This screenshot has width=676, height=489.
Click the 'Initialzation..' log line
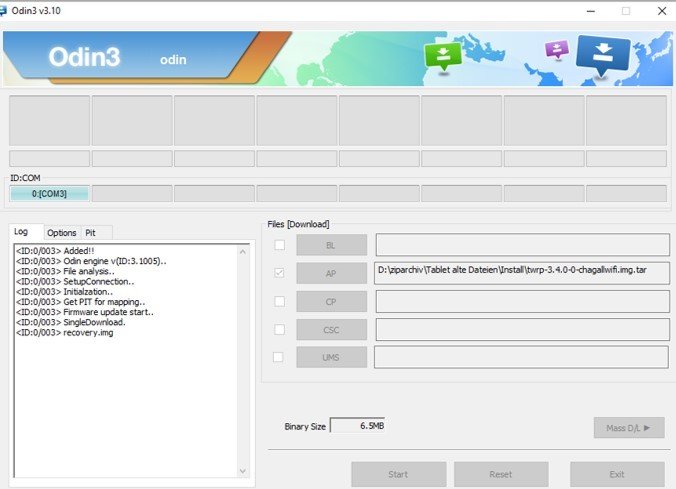[x=64, y=292]
